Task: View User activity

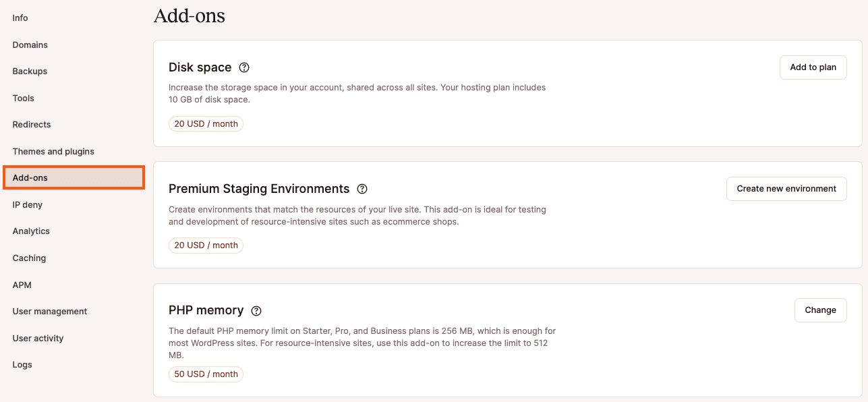Action: pyautogui.click(x=38, y=339)
